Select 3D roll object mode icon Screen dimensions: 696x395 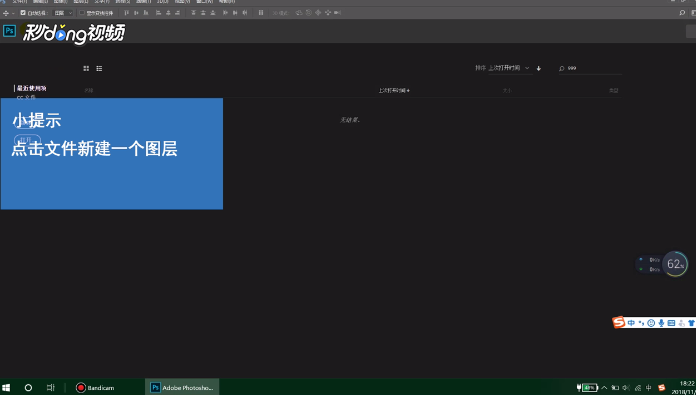coord(309,13)
